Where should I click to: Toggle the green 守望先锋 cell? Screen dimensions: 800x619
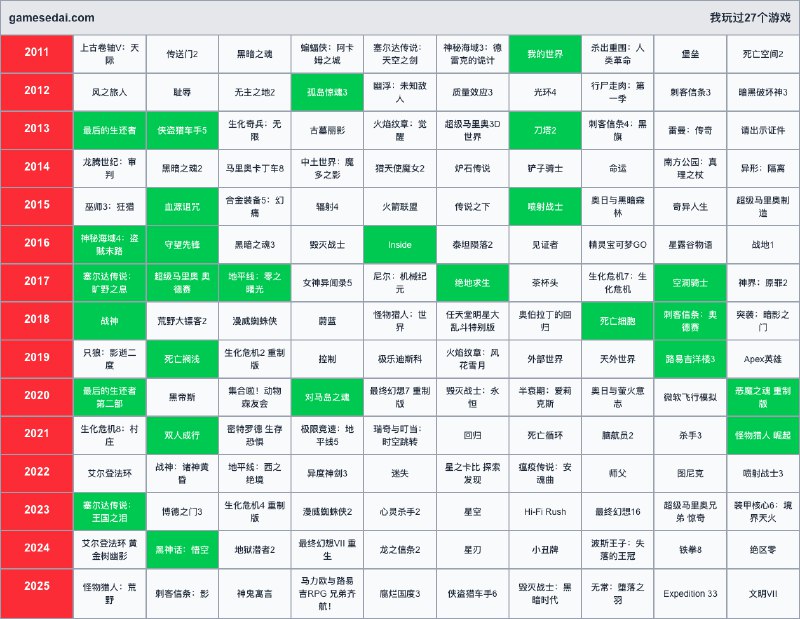pos(183,242)
